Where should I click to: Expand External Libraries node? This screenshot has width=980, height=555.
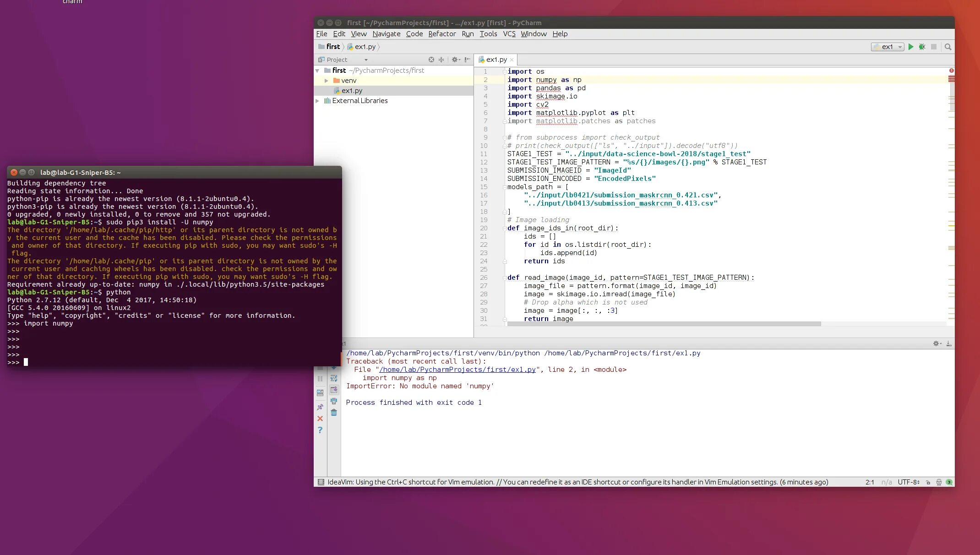tap(317, 101)
